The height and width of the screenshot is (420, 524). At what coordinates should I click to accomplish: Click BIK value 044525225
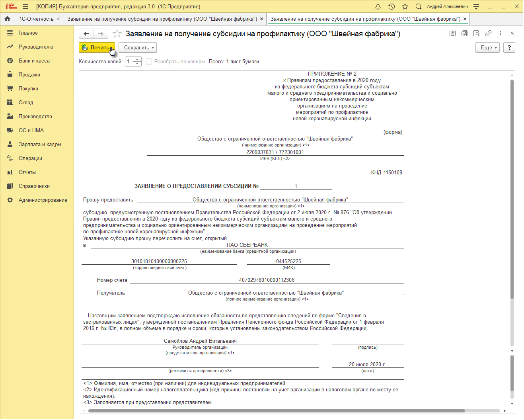(288, 261)
